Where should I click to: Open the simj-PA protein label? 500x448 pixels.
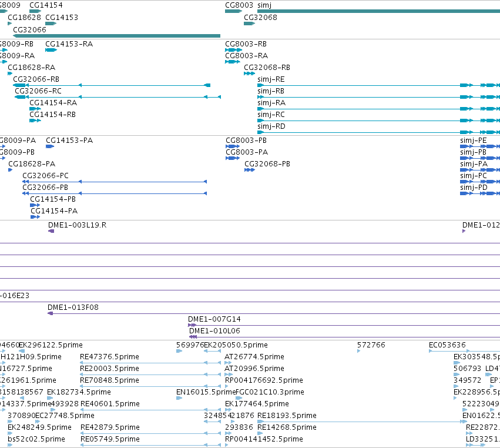click(474, 164)
